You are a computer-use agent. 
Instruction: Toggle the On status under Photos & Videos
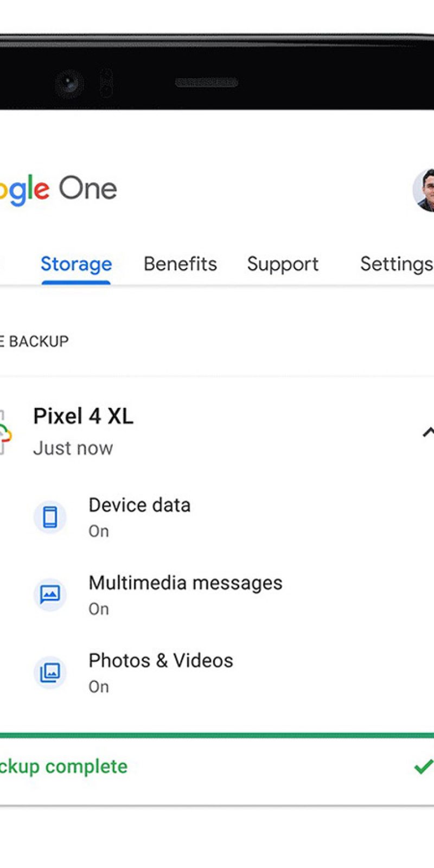(99, 687)
